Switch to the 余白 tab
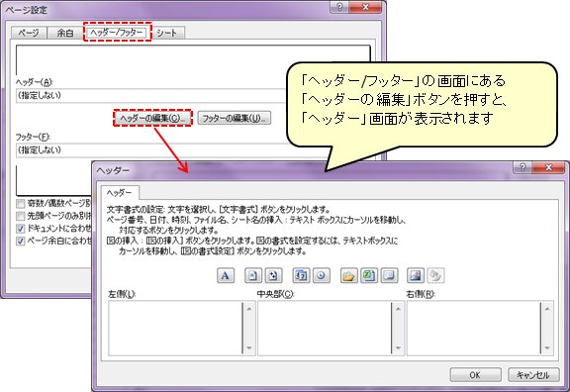This screenshot has width=570, height=392. (x=65, y=33)
